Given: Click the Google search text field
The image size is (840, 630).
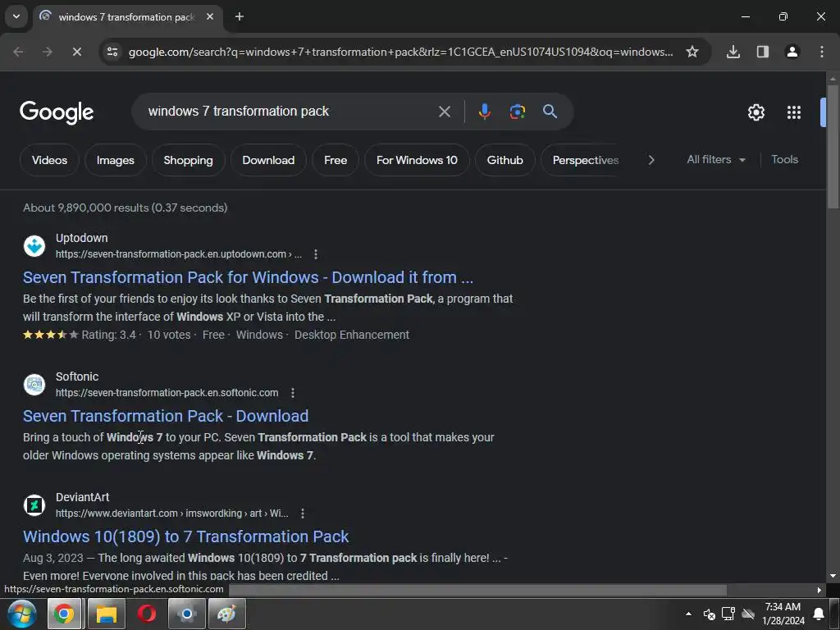Looking at the screenshot, I should pyautogui.click(x=290, y=112).
